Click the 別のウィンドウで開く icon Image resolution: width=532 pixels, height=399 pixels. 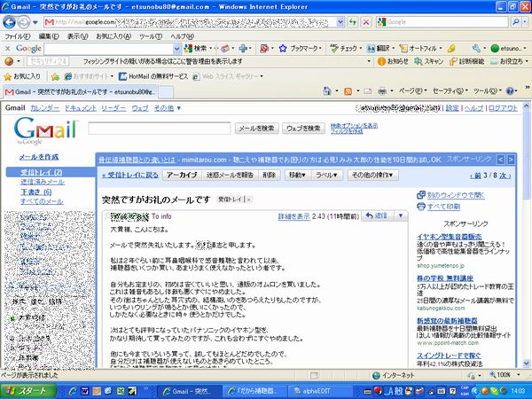[x=420, y=195]
